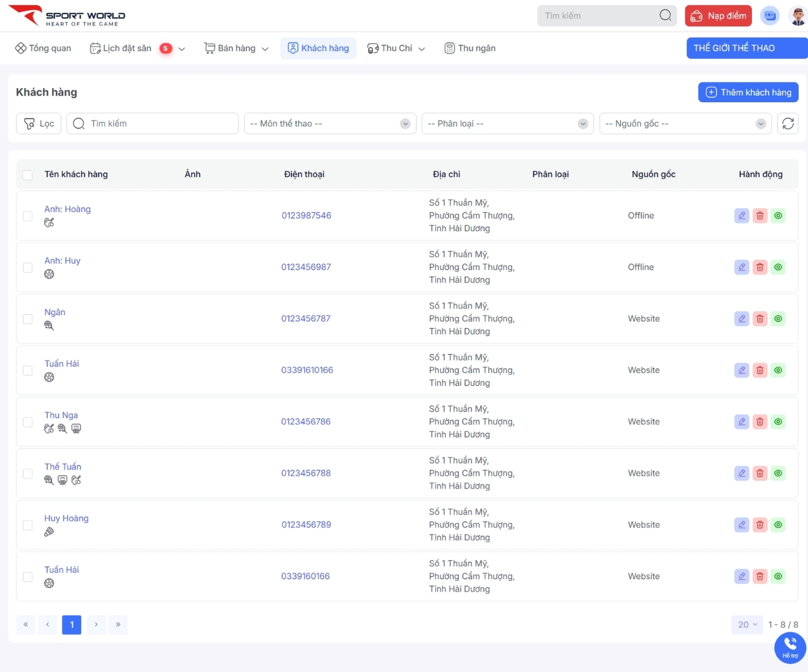Click green eye view icon for Thu Nga
Viewport: 808px width, 672px height.
778,422
